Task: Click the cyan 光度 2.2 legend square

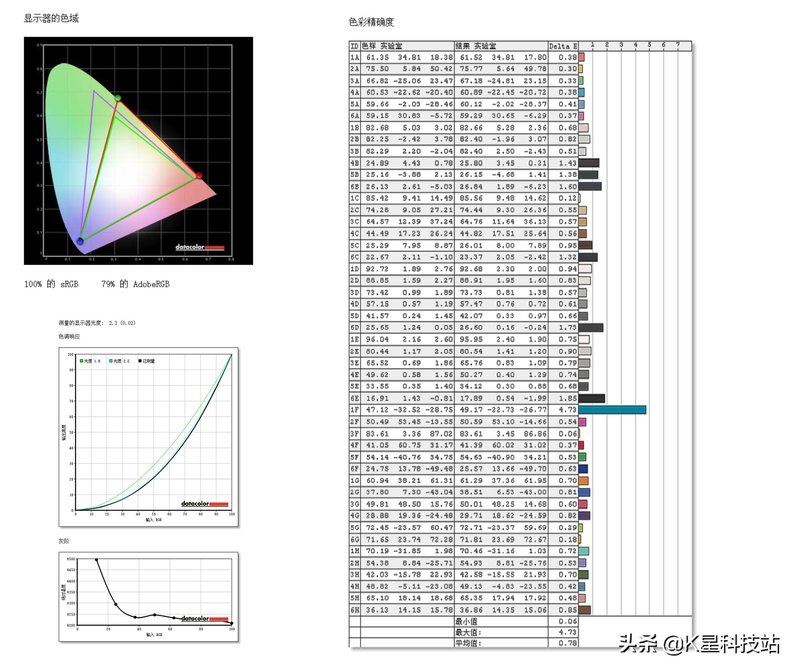Action: click(x=111, y=361)
